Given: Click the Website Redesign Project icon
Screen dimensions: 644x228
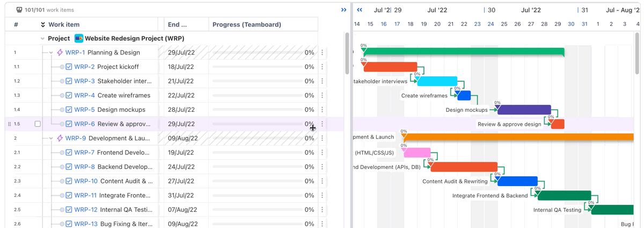Looking at the screenshot, I should click(x=79, y=39).
